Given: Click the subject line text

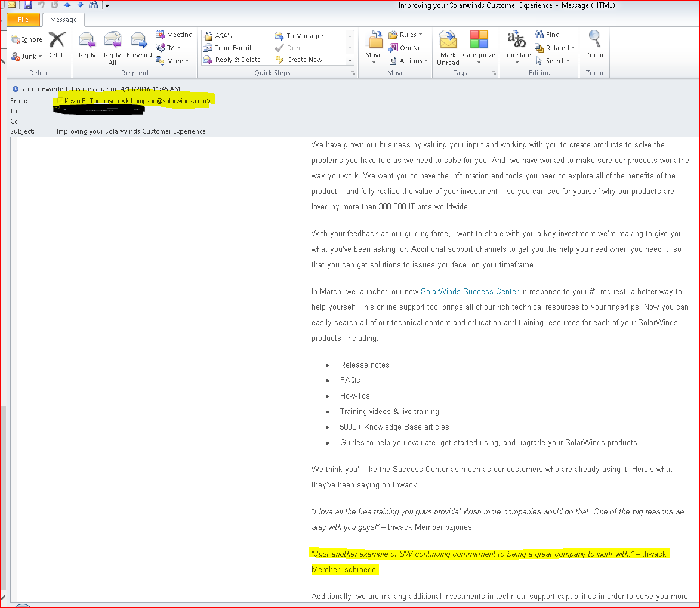Looking at the screenshot, I should (131, 131).
